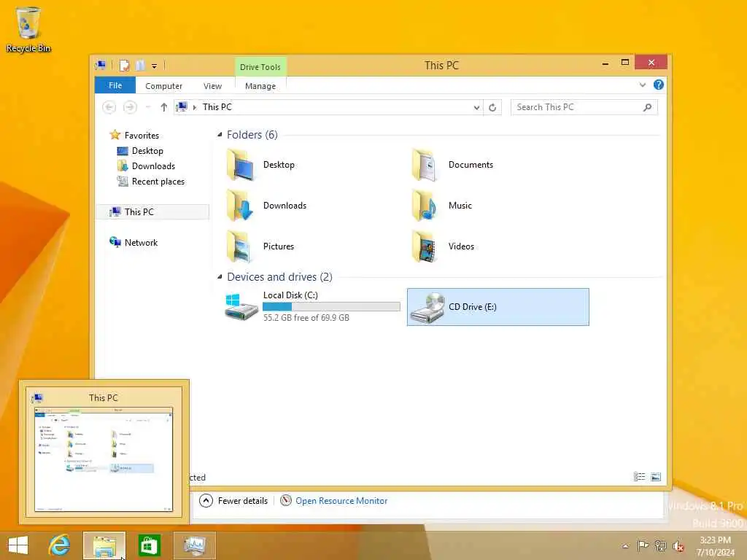Go forward with the Forward arrow
747x560 pixels.
[x=130, y=107]
